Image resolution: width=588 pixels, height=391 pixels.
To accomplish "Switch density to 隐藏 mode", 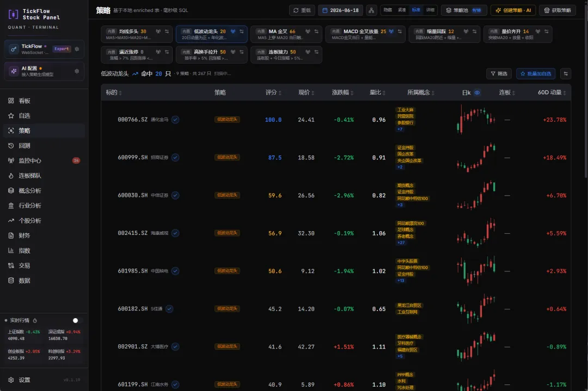I will [388, 10].
